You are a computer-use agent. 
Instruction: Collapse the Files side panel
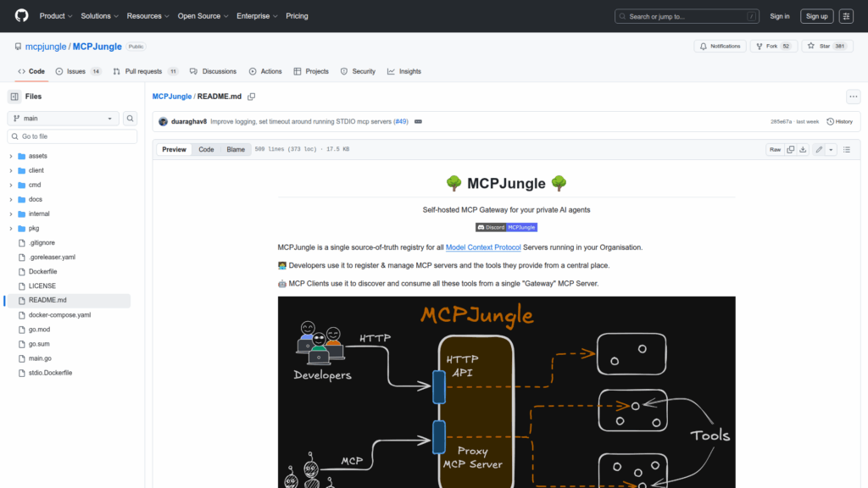pyautogui.click(x=14, y=97)
